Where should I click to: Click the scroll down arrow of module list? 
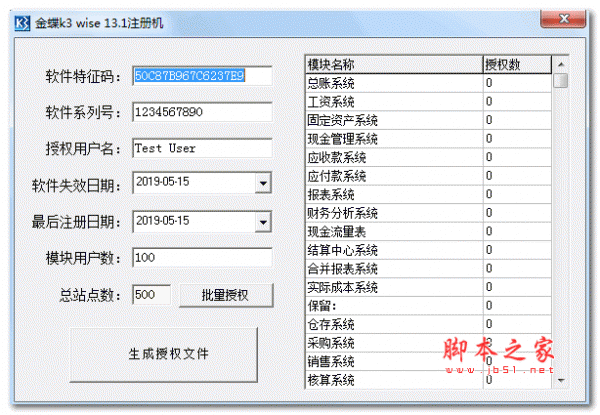click(x=561, y=380)
